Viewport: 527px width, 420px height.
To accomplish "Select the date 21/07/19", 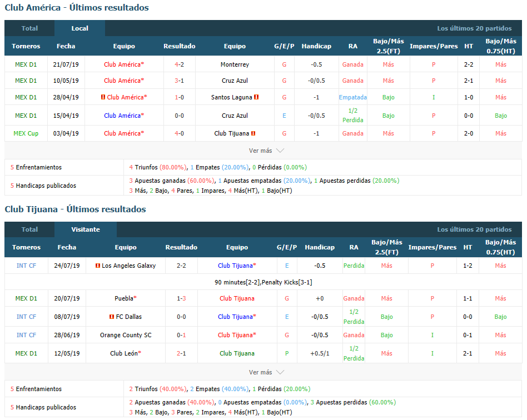I will point(66,64).
